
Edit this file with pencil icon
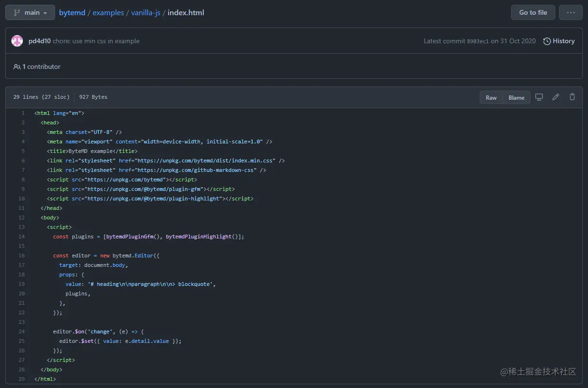click(556, 97)
